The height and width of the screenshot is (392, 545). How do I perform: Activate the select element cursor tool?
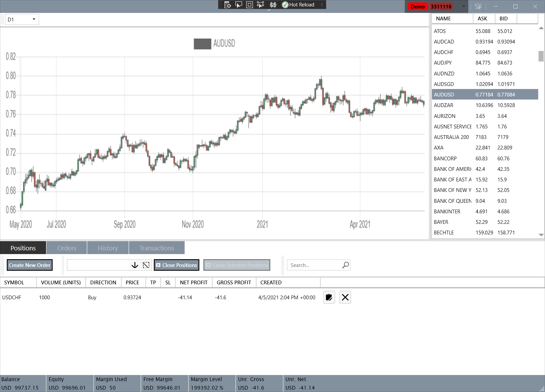239,5
